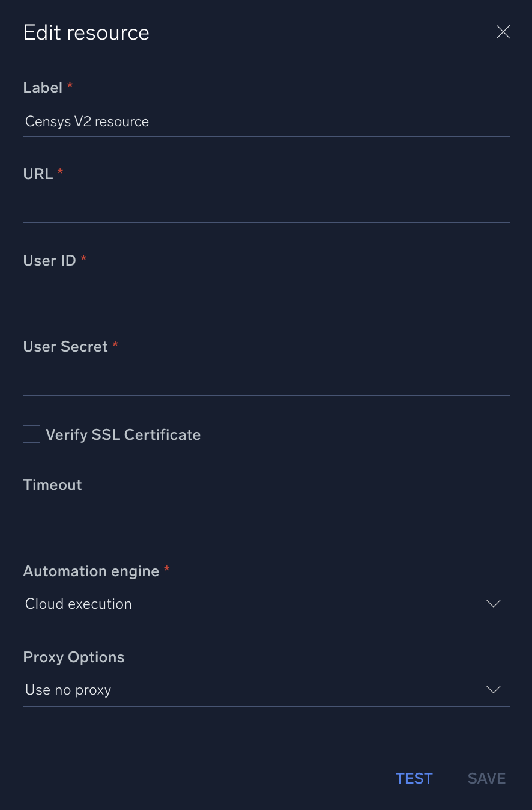Enable the Verify SSL Certificate checkbox
Viewport: 532px width, 810px height.
click(x=31, y=434)
